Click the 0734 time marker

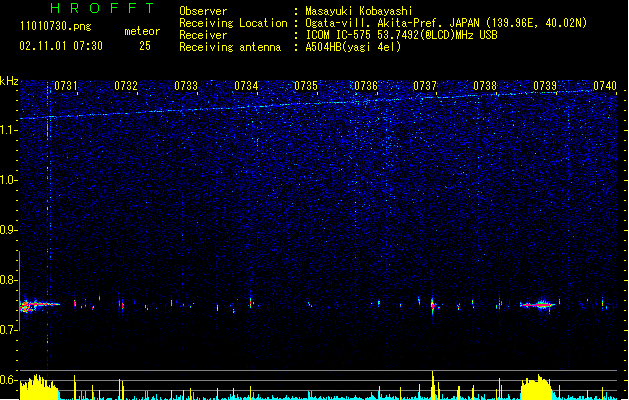[246, 86]
